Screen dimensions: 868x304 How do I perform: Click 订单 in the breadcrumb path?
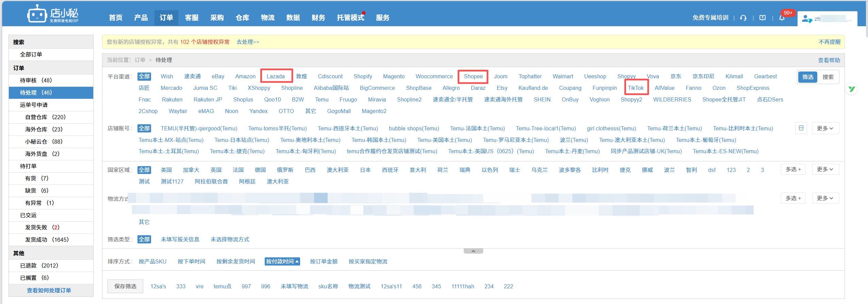(140, 60)
